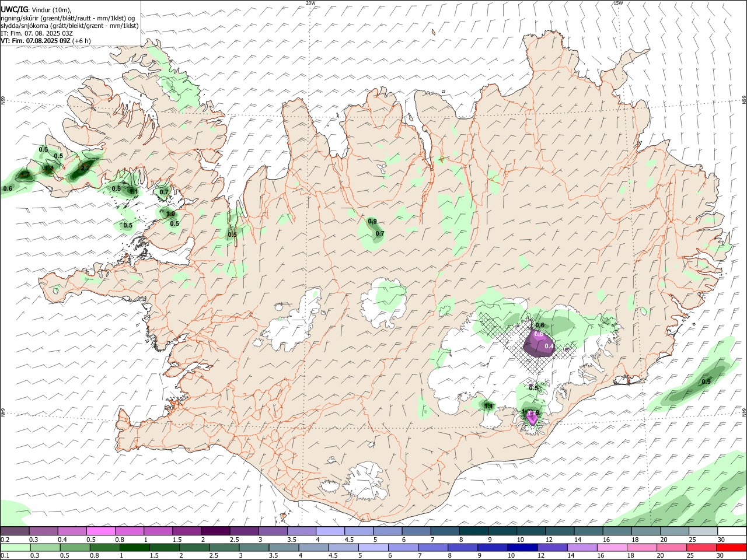The width and height of the screenshot is (747, 560).
Task: Choose dark teal snow swatch starting at 8
Action: pos(473,531)
